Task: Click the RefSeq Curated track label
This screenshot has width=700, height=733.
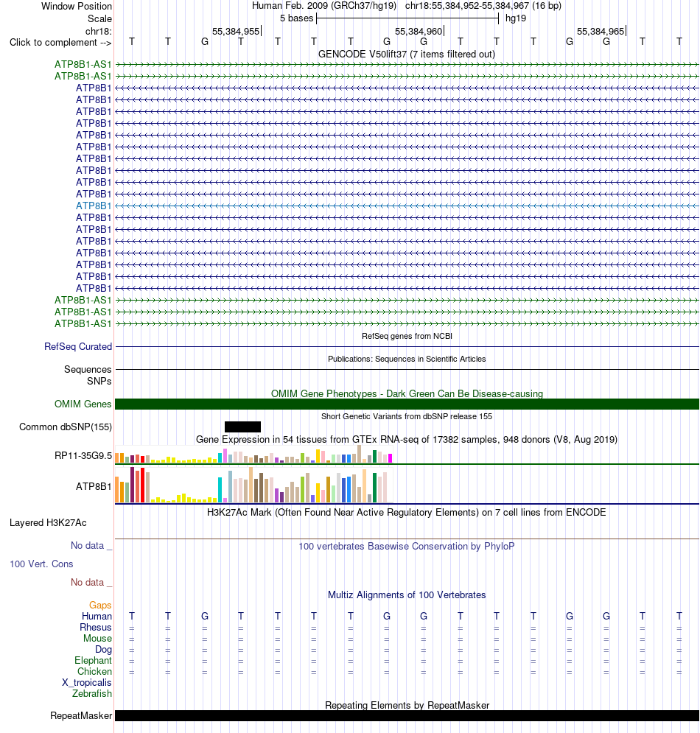Action: pyautogui.click(x=78, y=346)
